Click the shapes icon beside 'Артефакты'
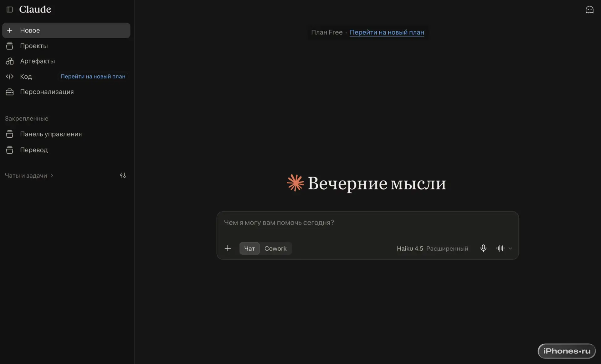 click(10, 61)
